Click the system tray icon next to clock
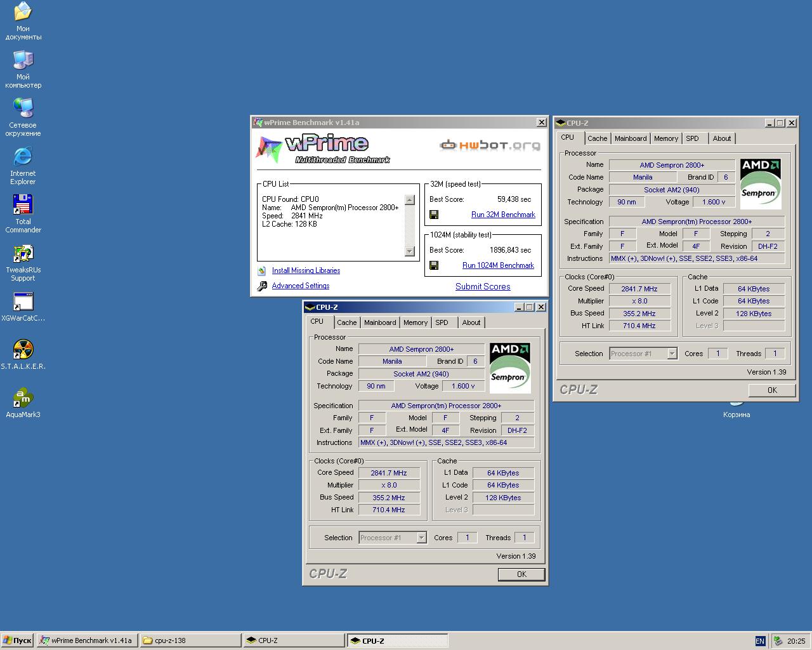The height and width of the screenshot is (650, 812). click(x=777, y=641)
